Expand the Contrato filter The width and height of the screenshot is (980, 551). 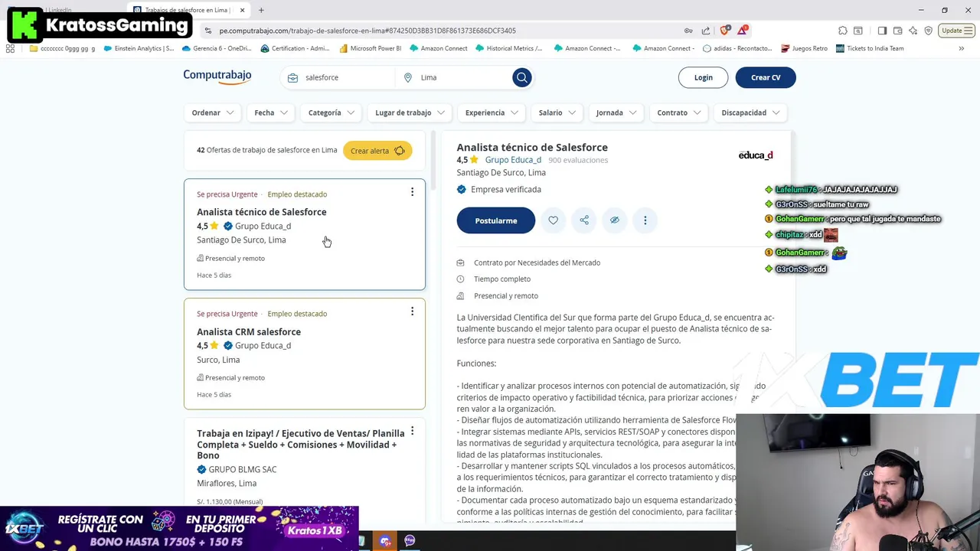click(x=679, y=112)
